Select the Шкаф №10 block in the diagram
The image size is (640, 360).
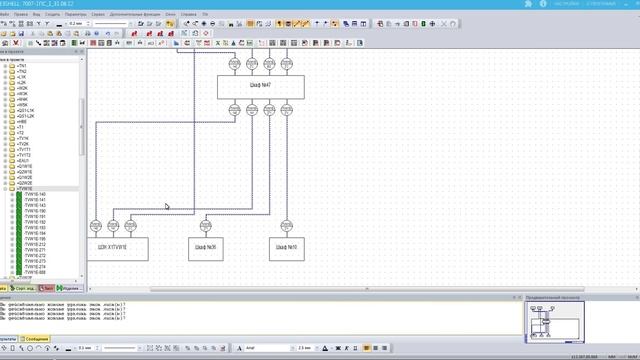[287, 249]
